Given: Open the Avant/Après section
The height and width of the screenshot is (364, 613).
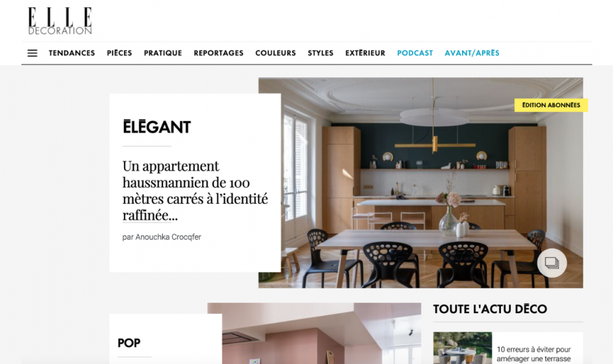Looking at the screenshot, I should 472,53.
